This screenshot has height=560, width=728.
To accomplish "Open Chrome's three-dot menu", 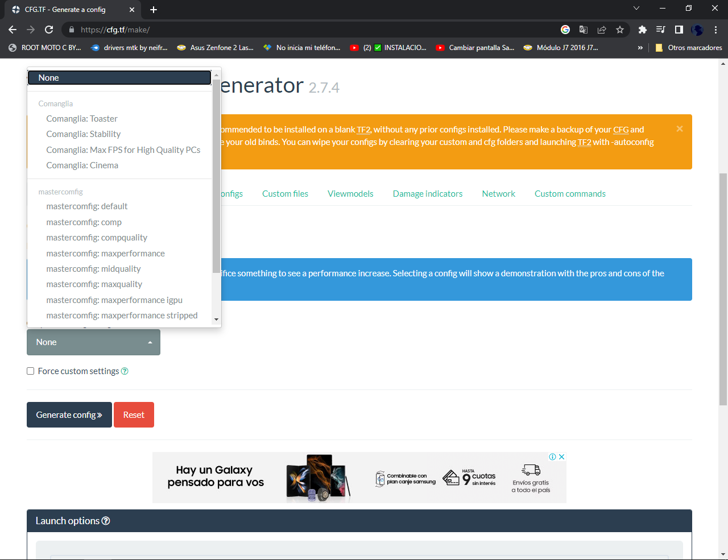I will click(715, 30).
